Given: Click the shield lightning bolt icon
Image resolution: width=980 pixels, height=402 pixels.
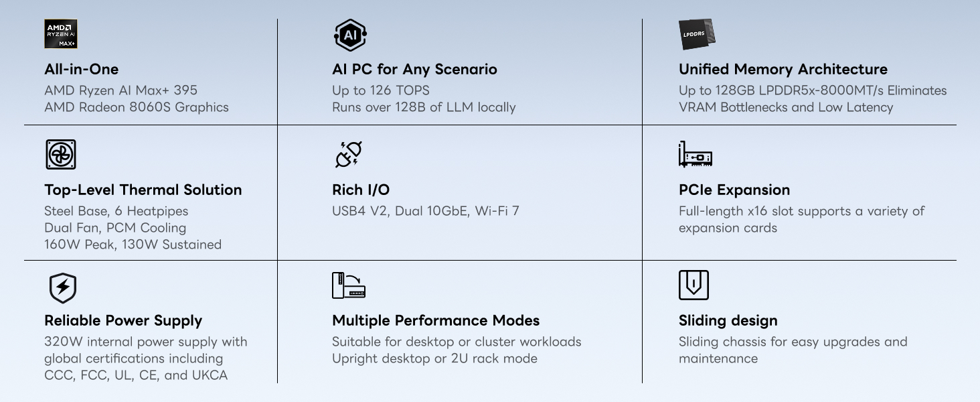Looking at the screenshot, I should pos(63,288).
